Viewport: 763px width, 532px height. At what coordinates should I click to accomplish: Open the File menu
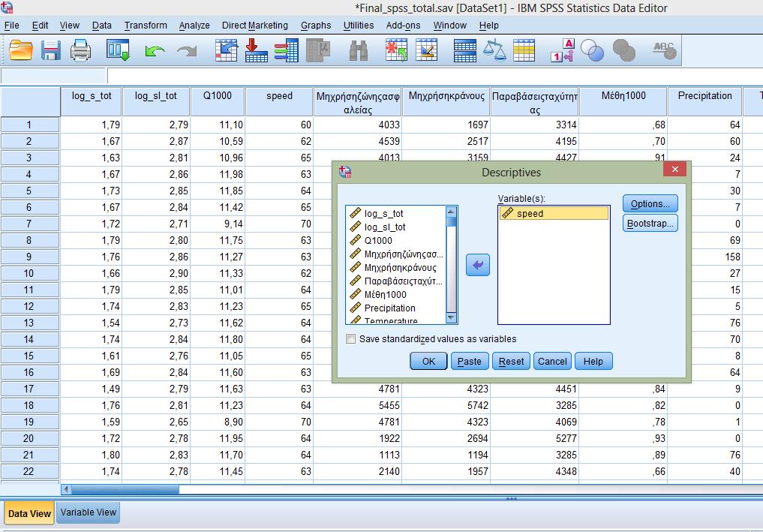point(12,26)
